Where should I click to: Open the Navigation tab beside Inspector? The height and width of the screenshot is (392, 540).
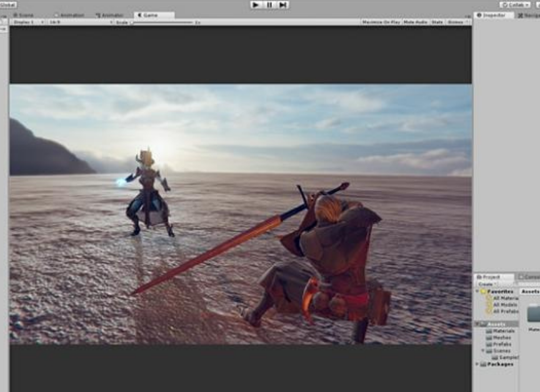pos(528,15)
